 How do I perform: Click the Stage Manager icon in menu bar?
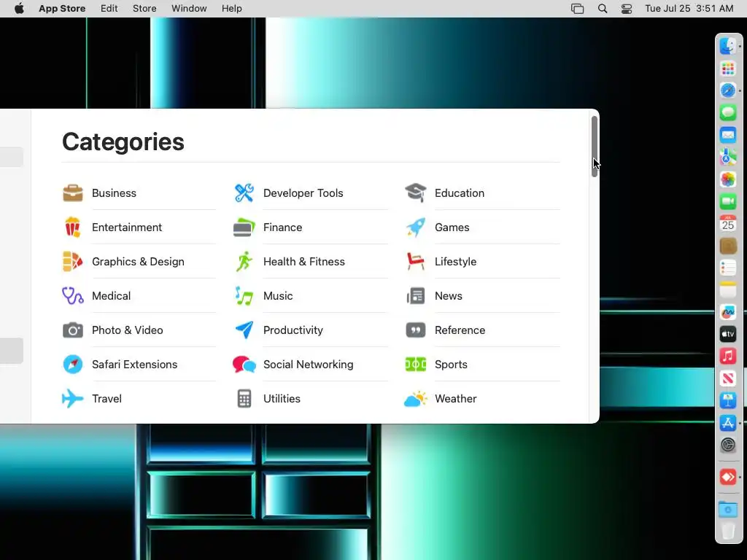point(577,9)
